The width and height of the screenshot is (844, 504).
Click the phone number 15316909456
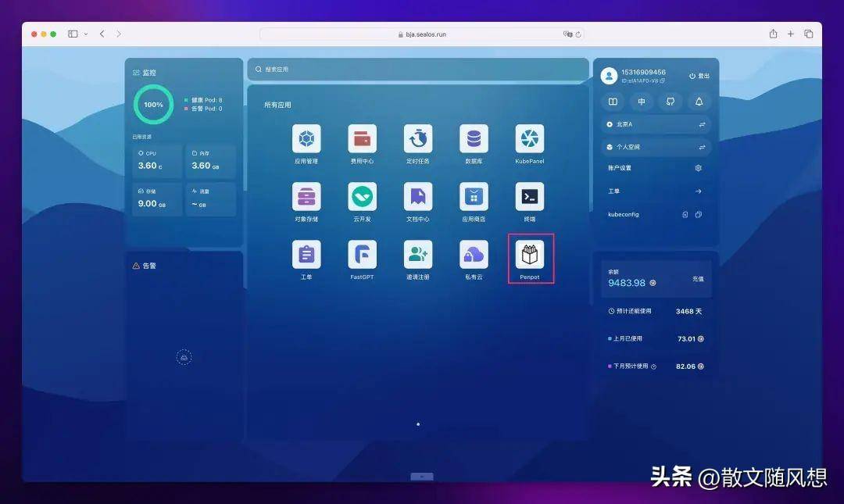point(643,72)
